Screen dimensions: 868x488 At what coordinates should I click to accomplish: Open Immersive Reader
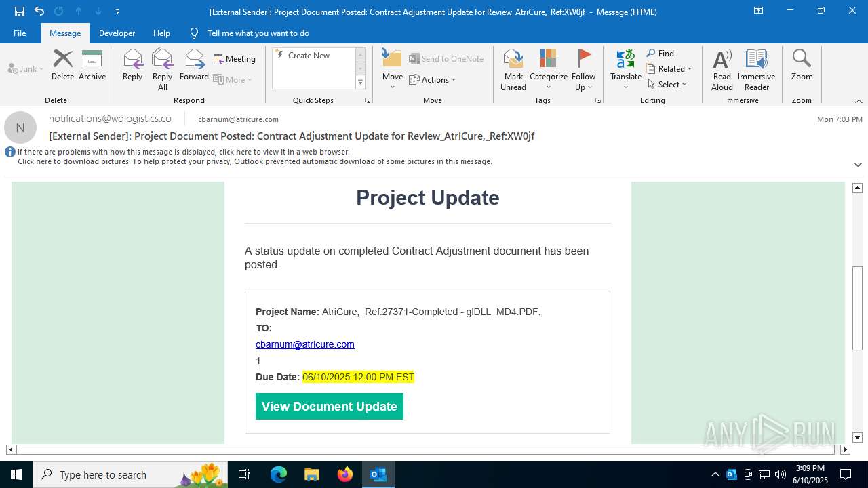(x=756, y=70)
